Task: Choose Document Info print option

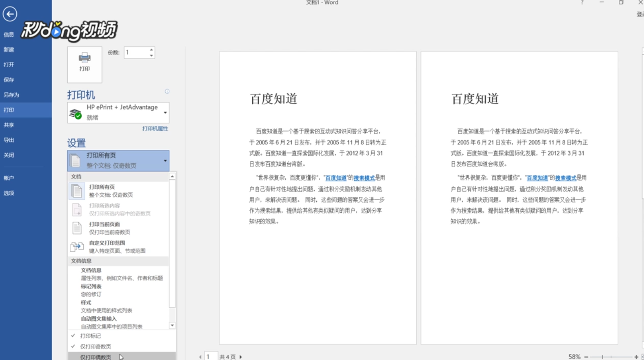Action: point(118,274)
